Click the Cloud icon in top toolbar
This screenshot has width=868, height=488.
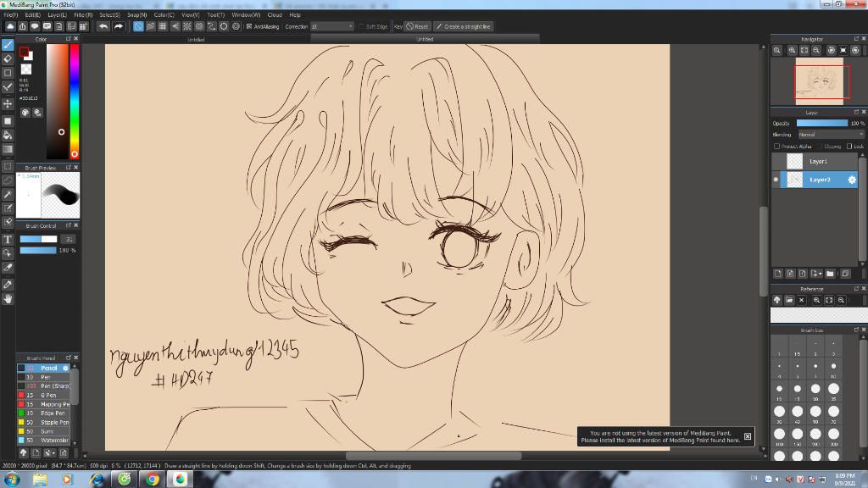pos(10,26)
